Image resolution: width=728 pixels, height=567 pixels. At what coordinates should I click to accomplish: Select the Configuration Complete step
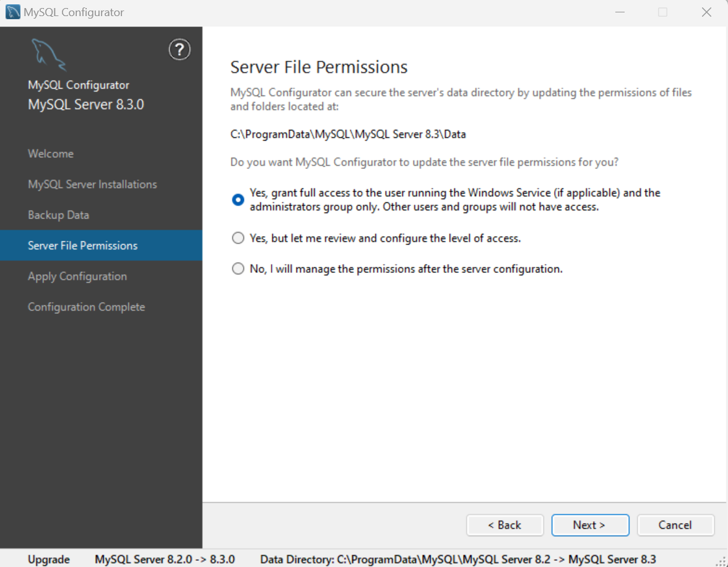coord(86,306)
